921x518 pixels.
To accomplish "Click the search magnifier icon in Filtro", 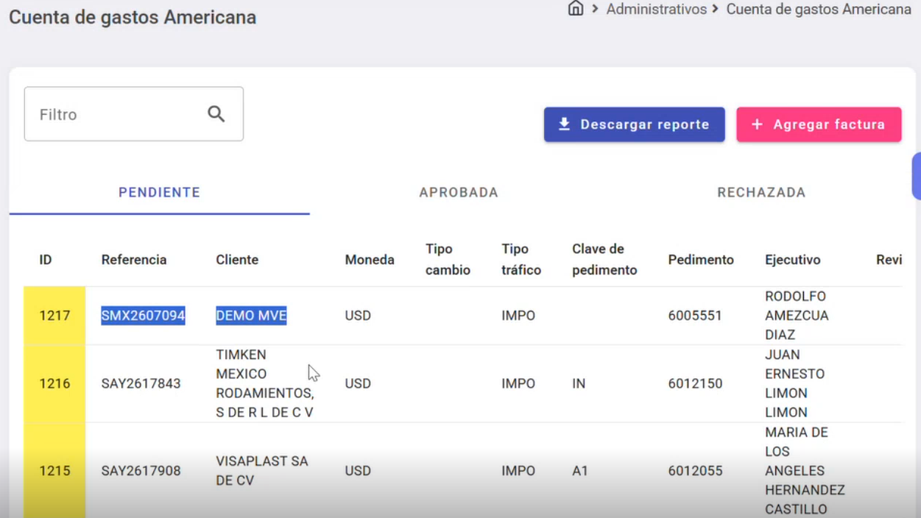I will pos(216,114).
